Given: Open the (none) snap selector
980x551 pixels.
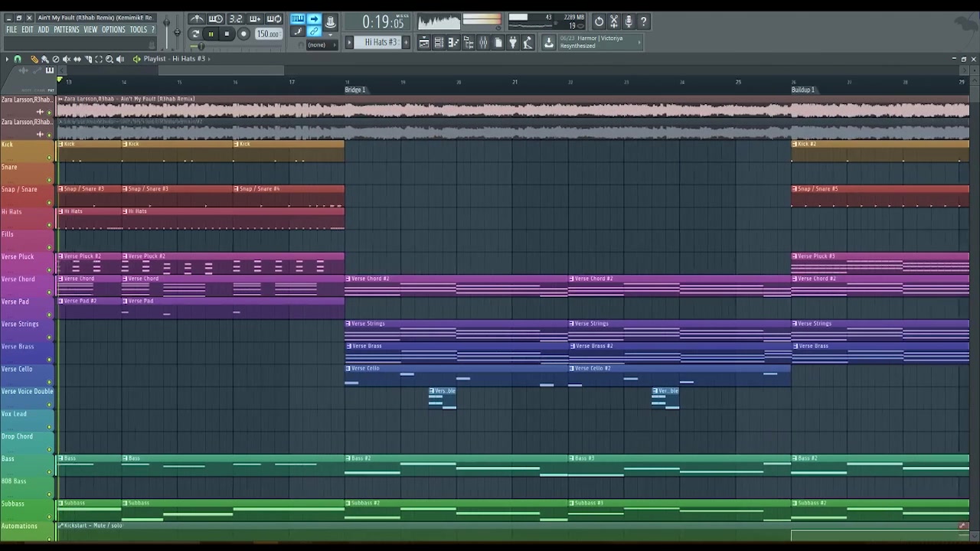Looking at the screenshot, I should point(322,45).
